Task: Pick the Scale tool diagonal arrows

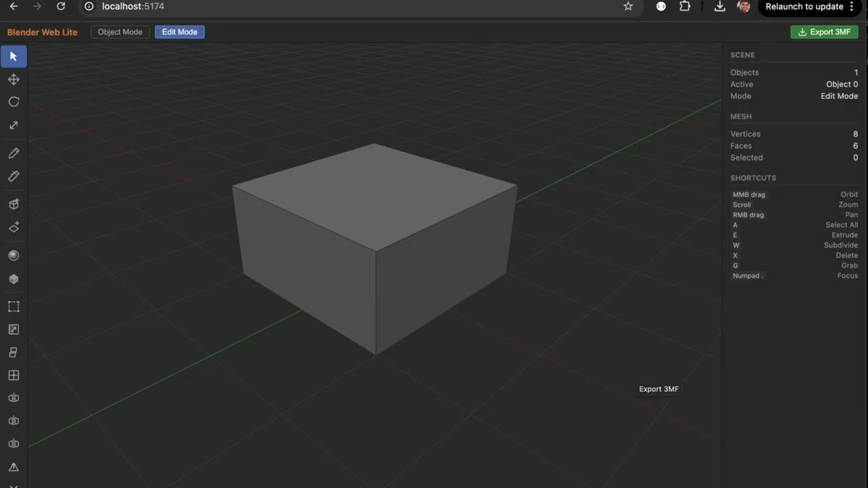Action: tap(14, 125)
